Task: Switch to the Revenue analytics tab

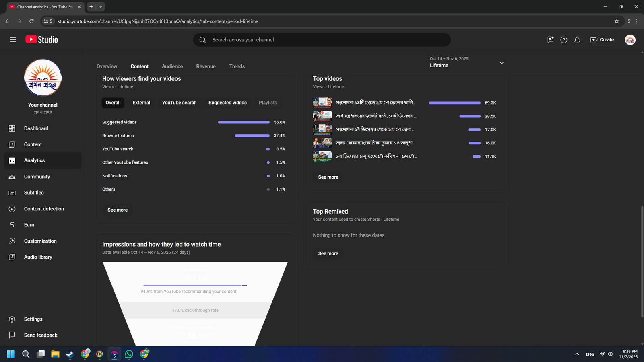Action: tap(206, 66)
